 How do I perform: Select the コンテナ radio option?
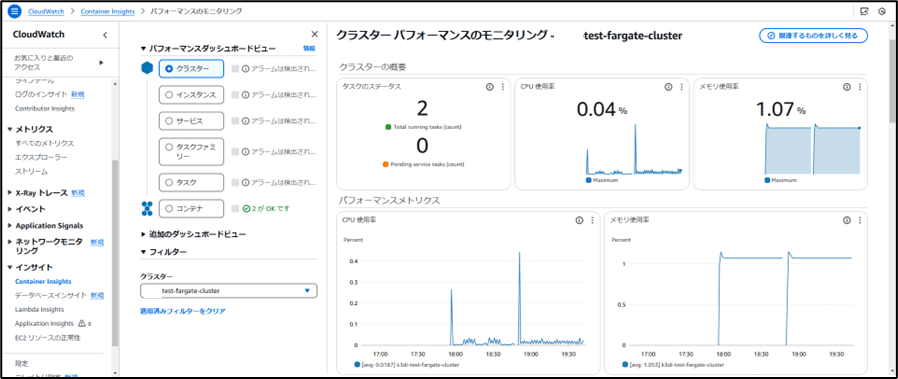(168, 209)
